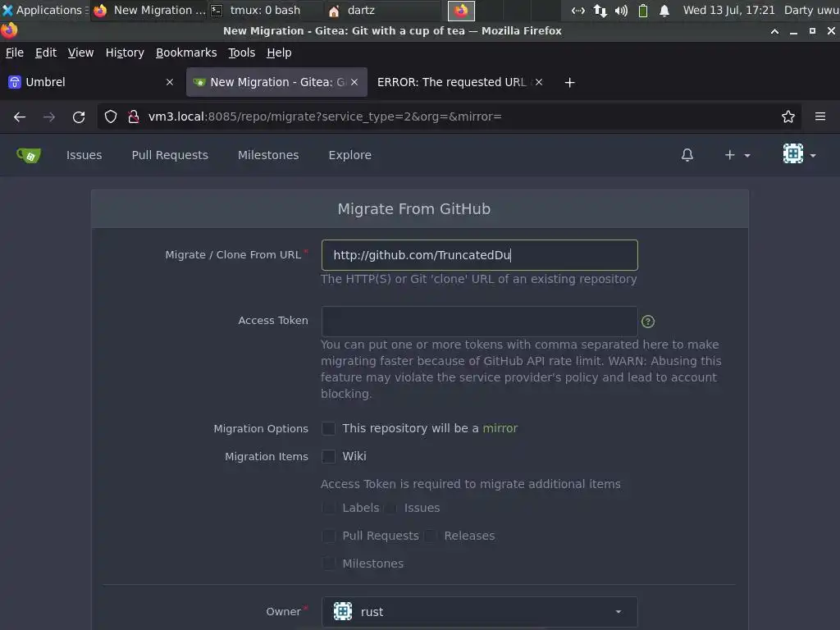The image size is (840, 630).
Task: Reload the current page
Action: tap(79, 116)
